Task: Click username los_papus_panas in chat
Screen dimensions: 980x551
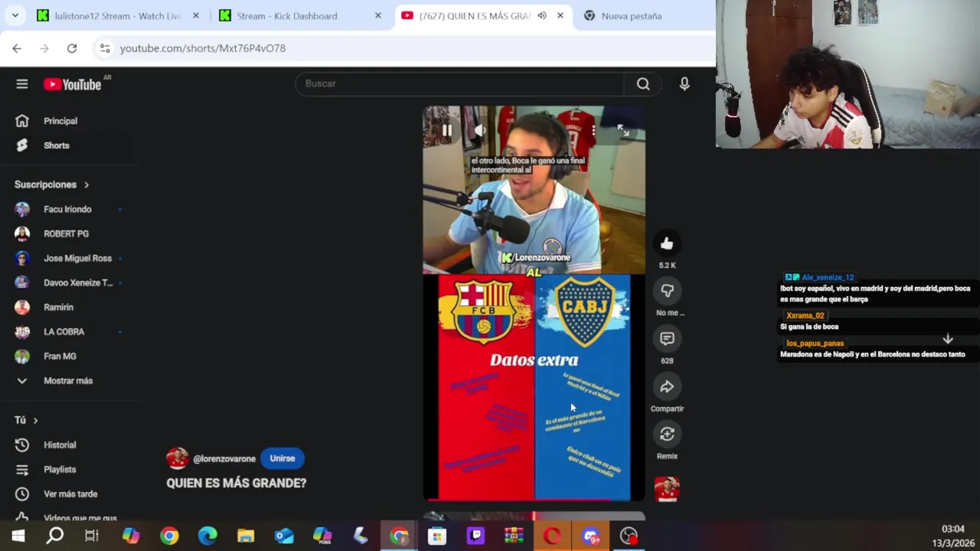Action: (x=815, y=344)
